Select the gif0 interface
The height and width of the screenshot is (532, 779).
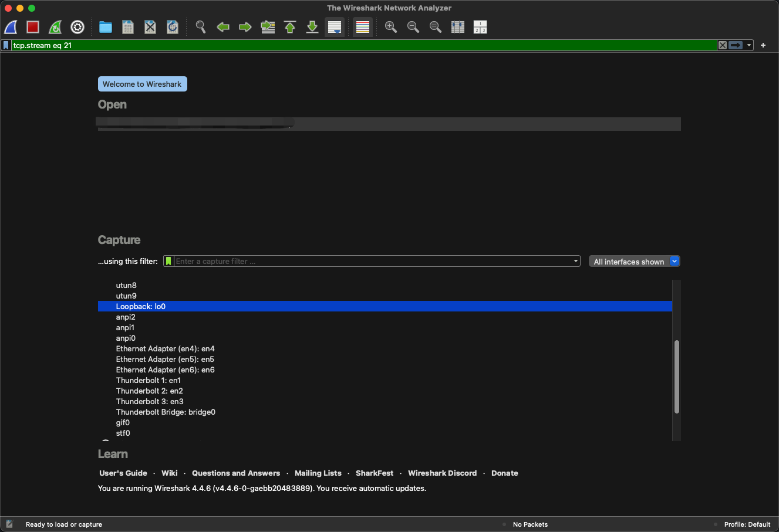click(385, 422)
